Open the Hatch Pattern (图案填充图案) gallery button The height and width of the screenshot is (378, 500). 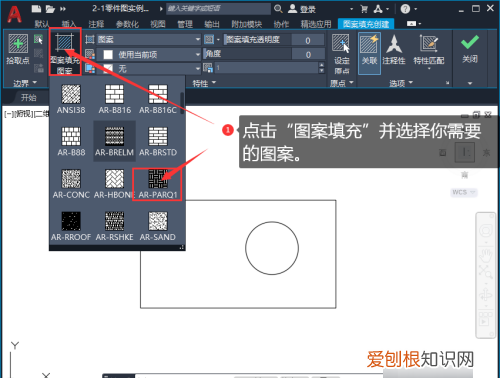click(x=65, y=52)
